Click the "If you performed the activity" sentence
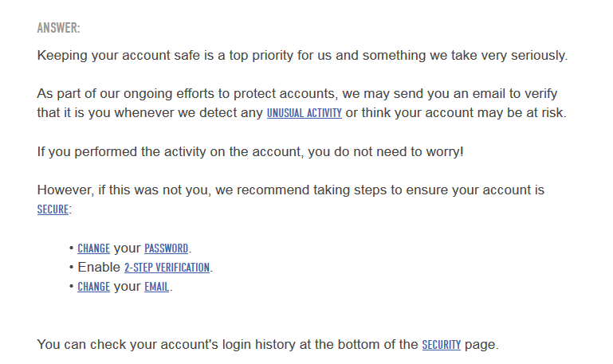The image size is (613, 364). pos(250,151)
